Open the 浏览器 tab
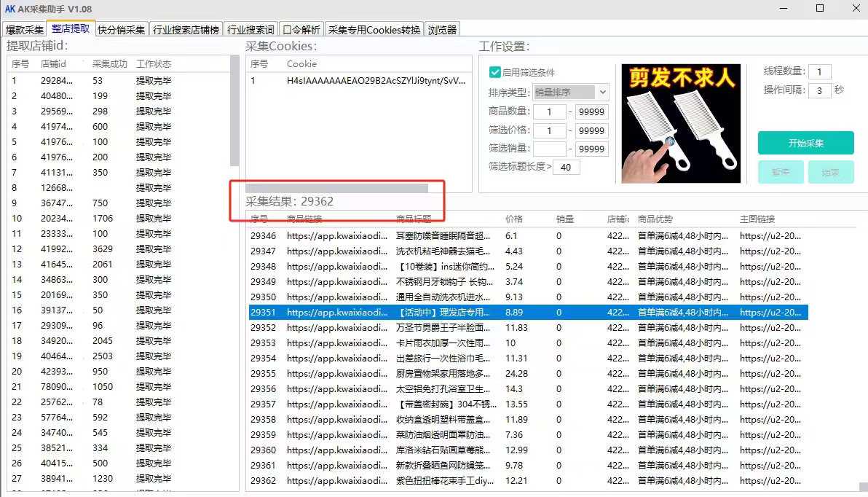This screenshot has height=497, width=868. pos(442,30)
